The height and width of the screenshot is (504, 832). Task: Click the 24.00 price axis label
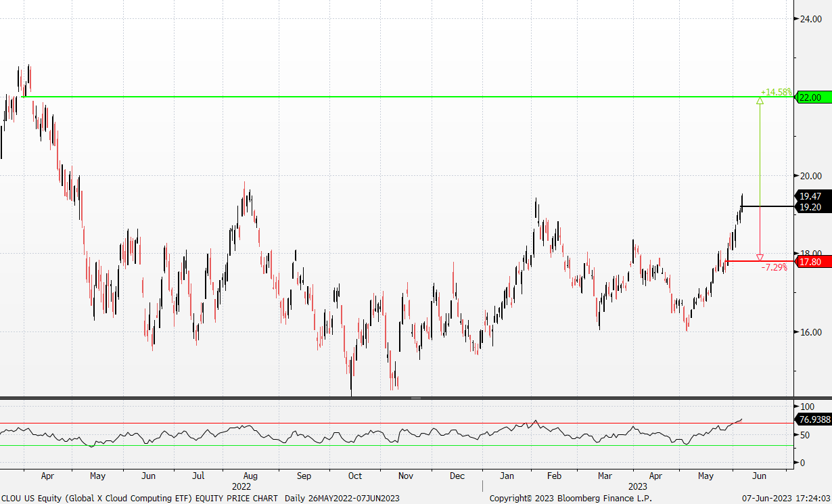(x=810, y=19)
